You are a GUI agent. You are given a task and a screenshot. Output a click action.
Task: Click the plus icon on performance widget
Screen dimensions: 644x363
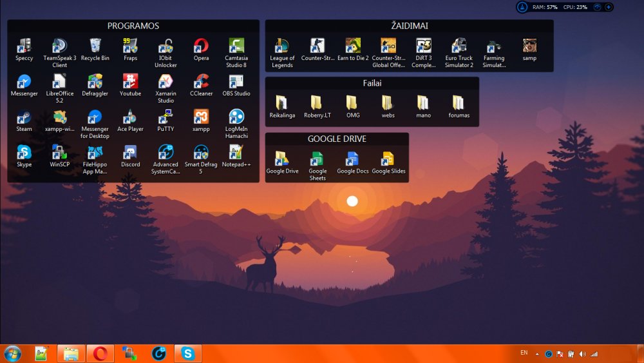[609, 7]
